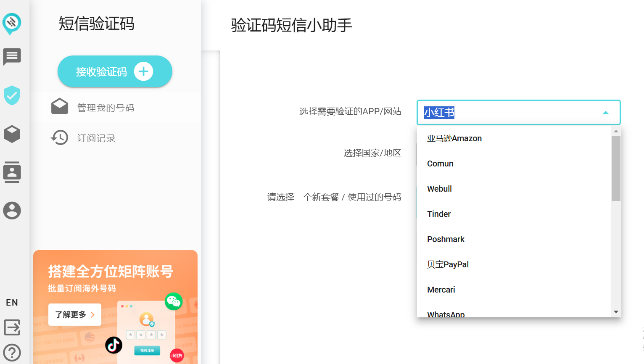
Task: Click the 选择国家/地区 label
Action: (372, 153)
